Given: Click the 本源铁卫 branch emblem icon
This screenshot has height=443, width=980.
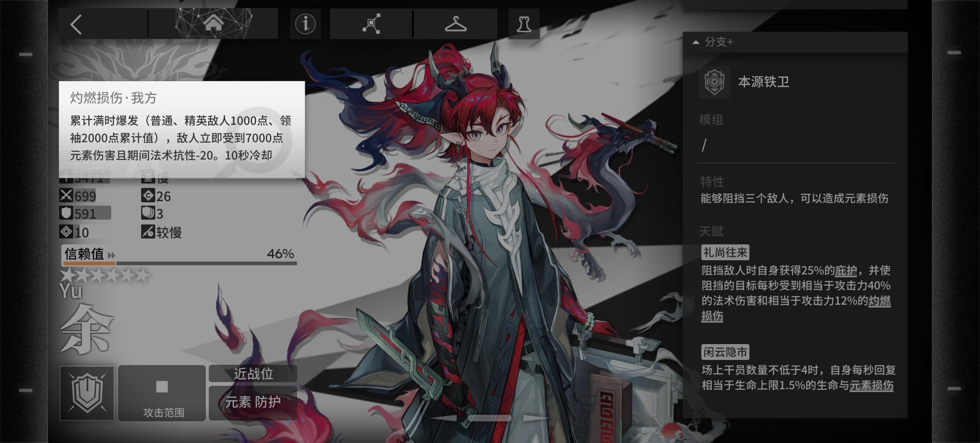Looking at the screenshot, I should (714, 82).
